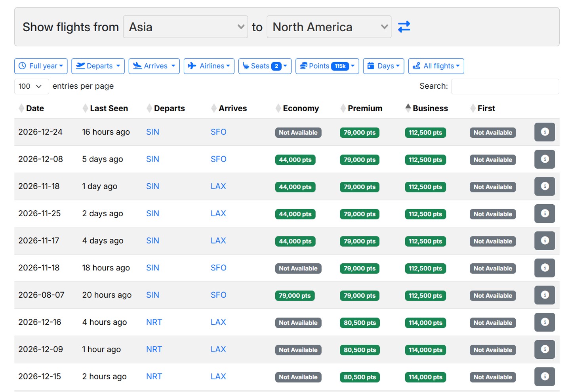Click 44,000 pts economy badge for 2026-12-08

pos(295,160)
